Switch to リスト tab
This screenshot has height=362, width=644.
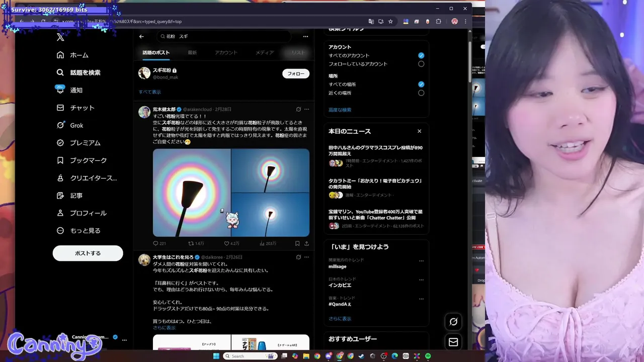tap(298, 52)
